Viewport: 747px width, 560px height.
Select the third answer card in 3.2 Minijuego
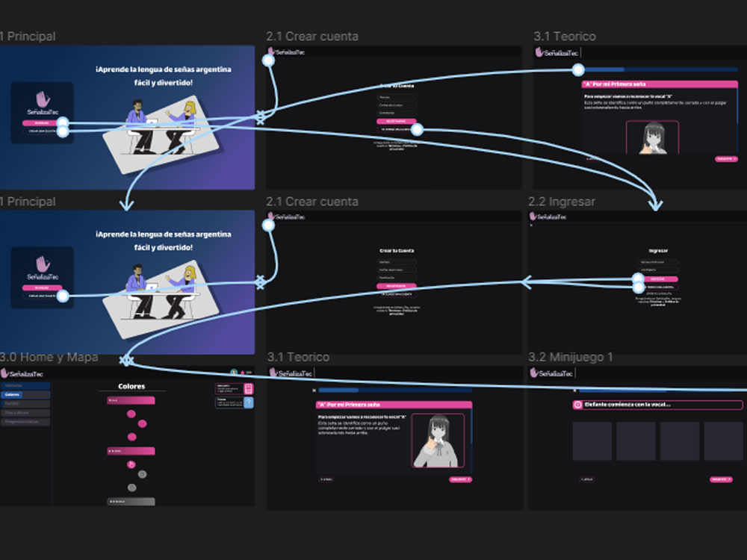pos(680,441)
